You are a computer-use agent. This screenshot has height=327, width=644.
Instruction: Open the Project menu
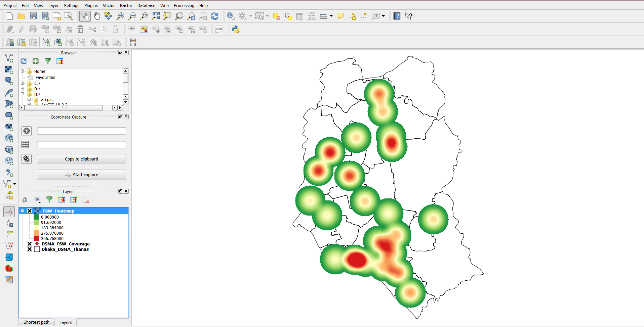click(10, 5)
